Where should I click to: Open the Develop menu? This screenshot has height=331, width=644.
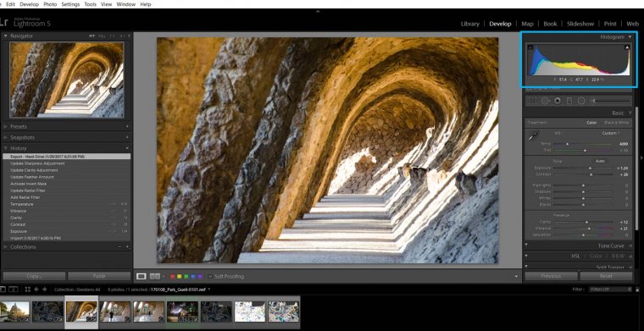(29, 4)
